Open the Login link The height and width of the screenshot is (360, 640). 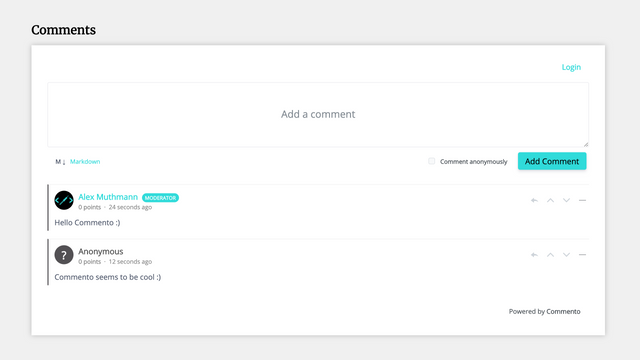[x=571, y=67]
